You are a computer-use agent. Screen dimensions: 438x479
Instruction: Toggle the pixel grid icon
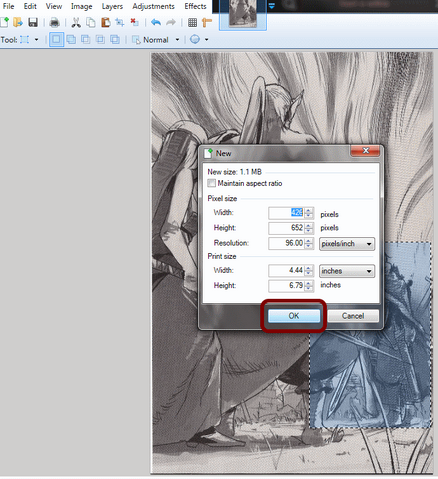(192, 22)
